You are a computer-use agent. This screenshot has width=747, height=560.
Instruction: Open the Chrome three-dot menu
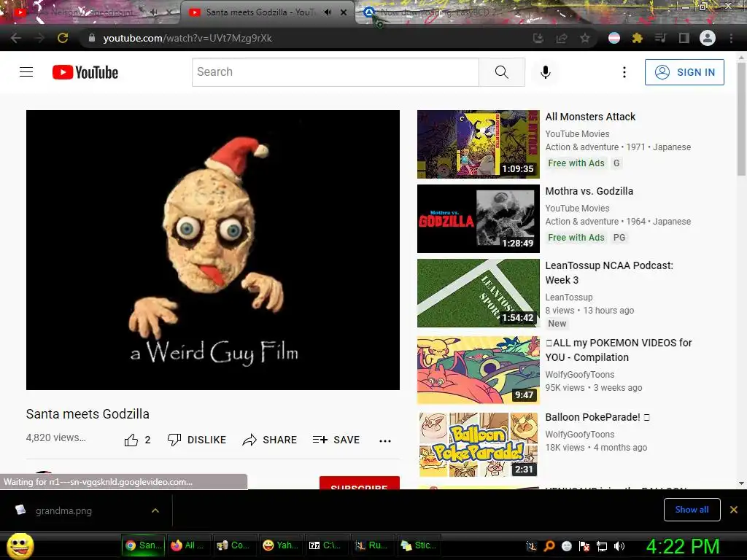[731, 38]
